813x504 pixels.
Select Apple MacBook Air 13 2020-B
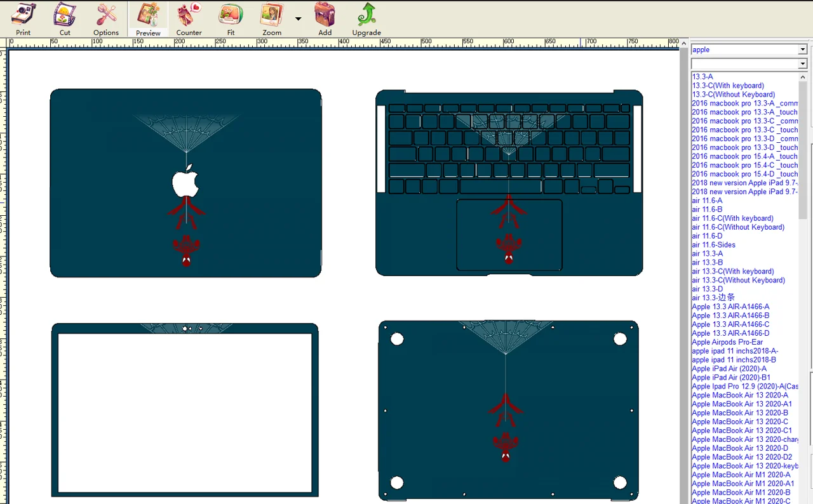coord(740,413)
